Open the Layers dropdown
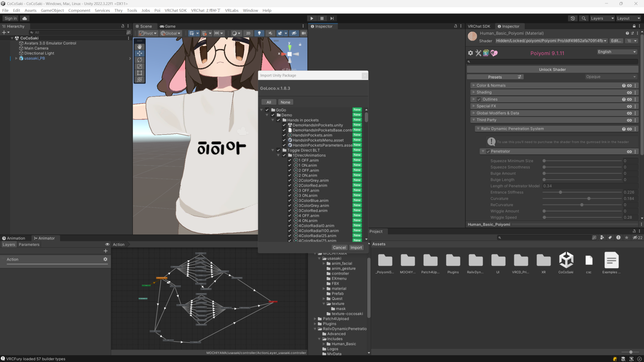 coord(602,18)
